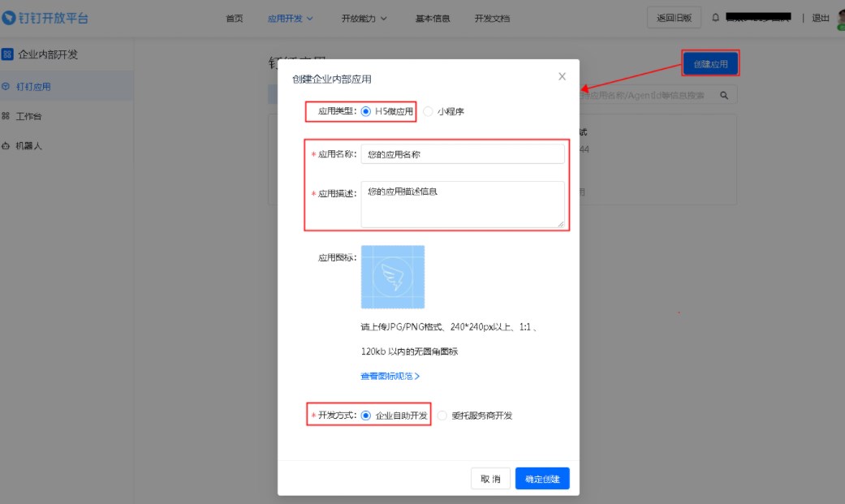The width and height of the screenshot is (845, 504).
Task: Click the 应用名称 input field
Action: click(462, 154)
